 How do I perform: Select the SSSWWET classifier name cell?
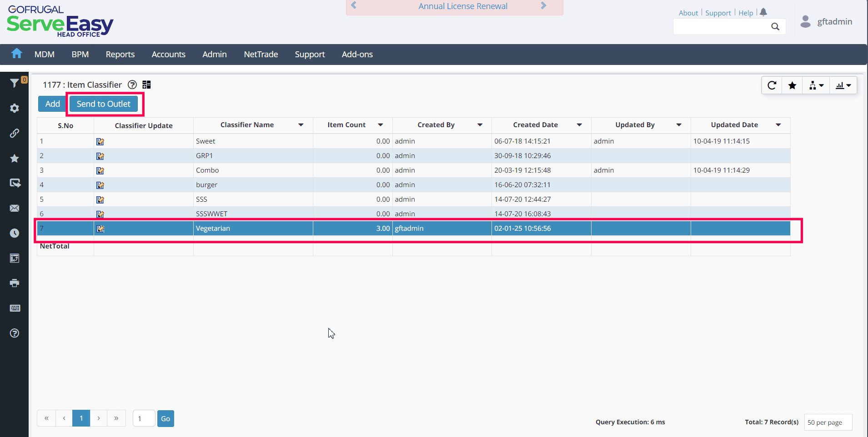(x=253, y=214)
